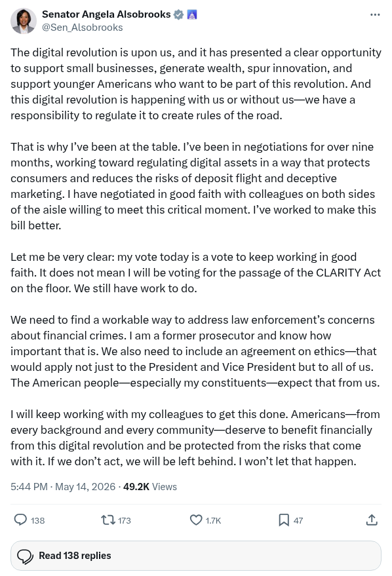
Task: Like the post with heart icon
Action: click(196, 520)
